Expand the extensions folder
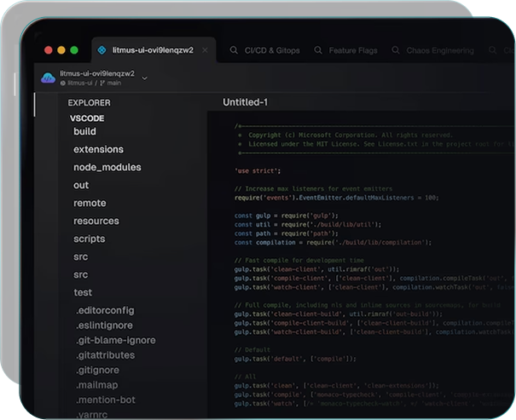516x420 pixels. (x=98, y=150)
